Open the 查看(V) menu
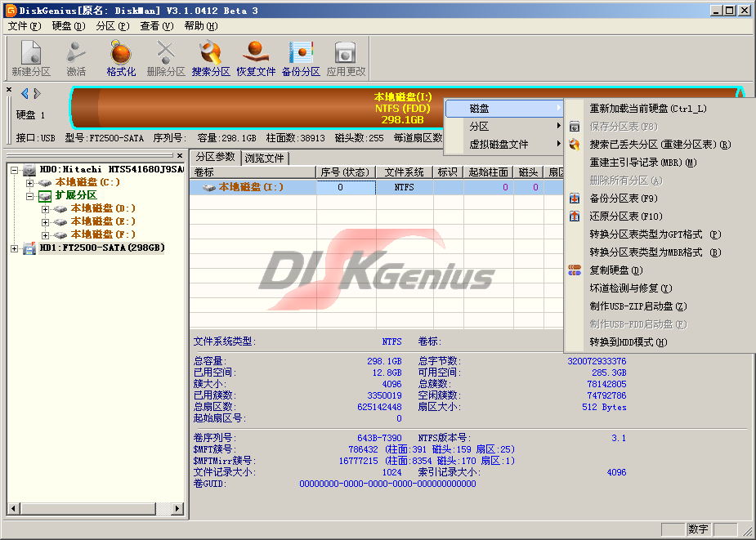The image size is (756, 540). coord(157,26)
